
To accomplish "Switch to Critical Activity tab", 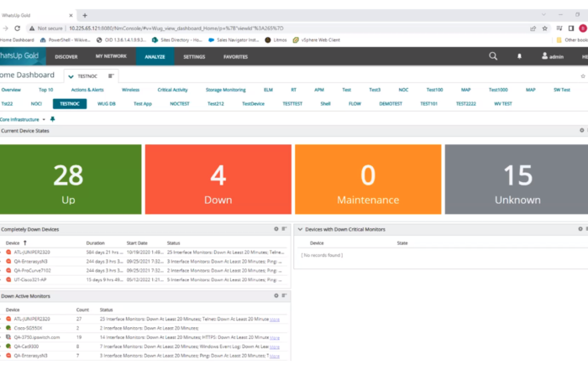I will pos(172,90).
